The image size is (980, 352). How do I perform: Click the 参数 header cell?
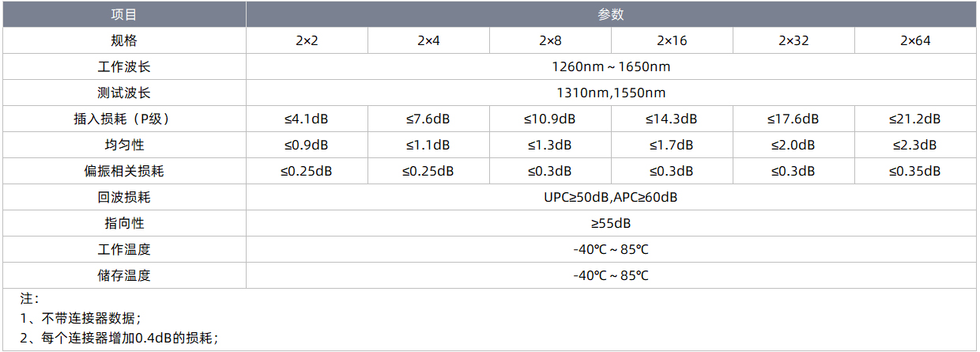coord(611,14)
